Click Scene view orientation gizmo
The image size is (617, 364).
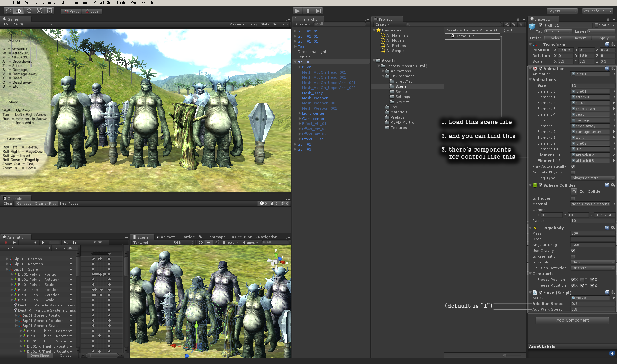point(276,260)
